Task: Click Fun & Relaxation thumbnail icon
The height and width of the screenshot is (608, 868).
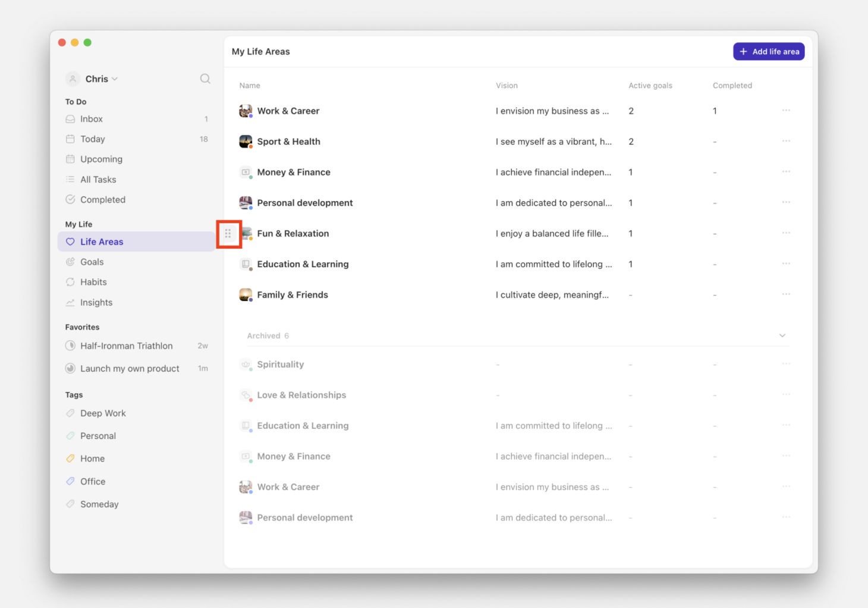Action: tap(247, 234)
